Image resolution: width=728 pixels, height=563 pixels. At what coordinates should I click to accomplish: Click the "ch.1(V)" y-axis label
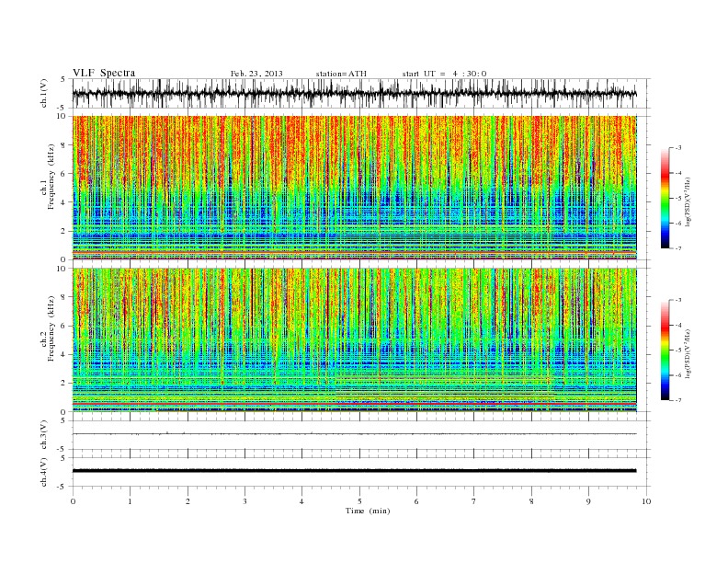(45, 94)
